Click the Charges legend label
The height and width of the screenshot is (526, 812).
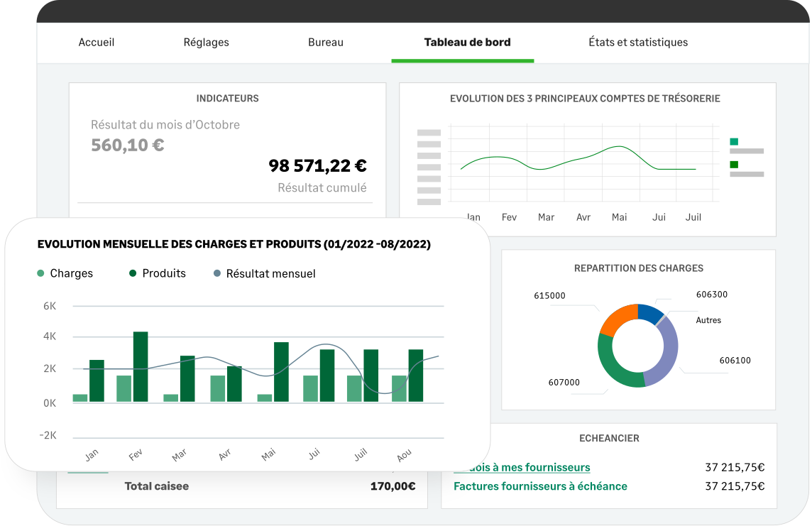tap(72, 273)
